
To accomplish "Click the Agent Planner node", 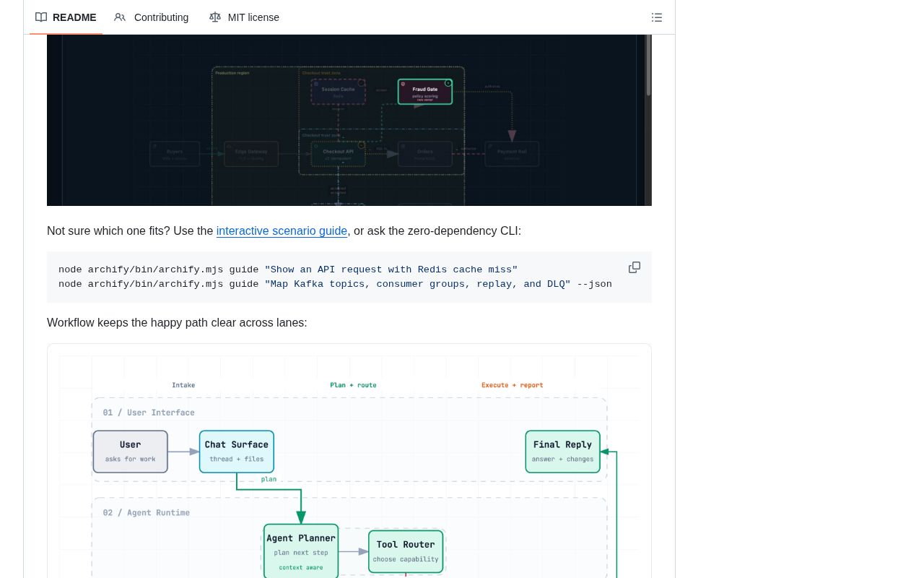I will pos(301,551).
